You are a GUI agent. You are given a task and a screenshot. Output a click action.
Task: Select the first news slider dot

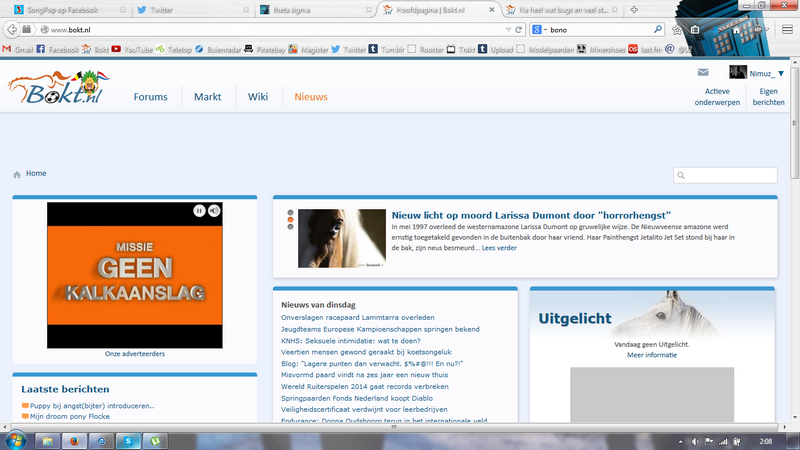click(x=290, y=213)
